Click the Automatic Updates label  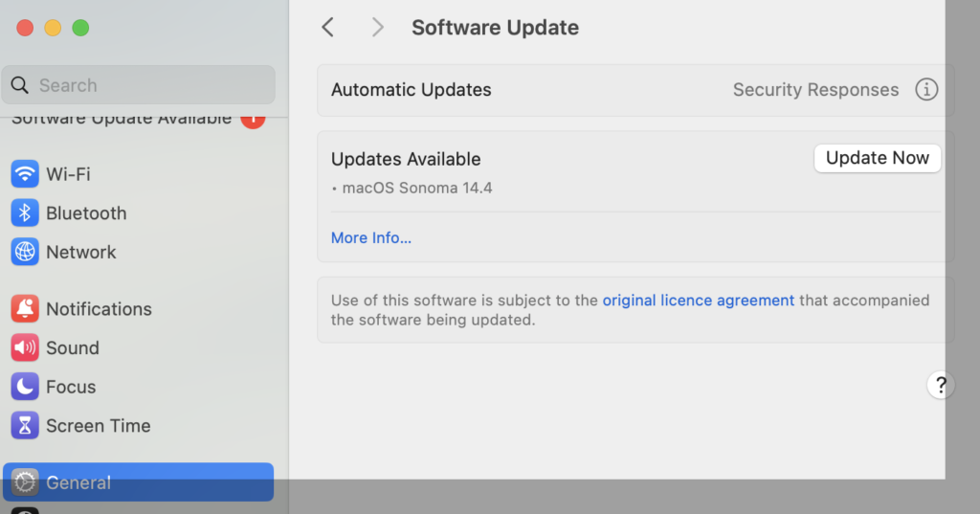pyautogui.click(x=412, y=89)
